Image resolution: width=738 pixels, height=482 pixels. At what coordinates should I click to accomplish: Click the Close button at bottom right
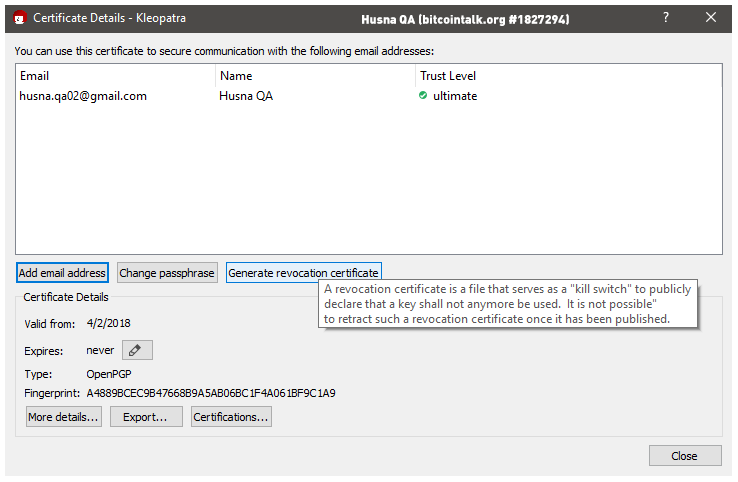pos(685,456)
